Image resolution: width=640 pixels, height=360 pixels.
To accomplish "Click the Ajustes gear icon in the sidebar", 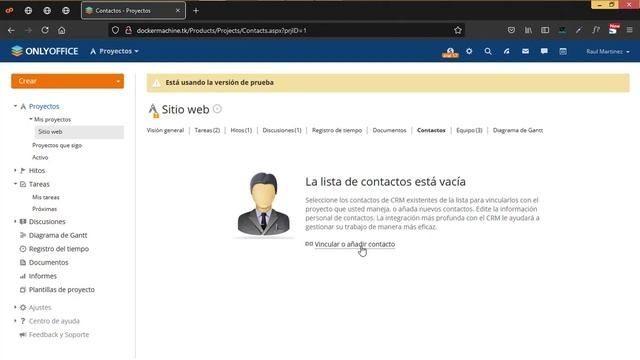I will coord(23,307).
